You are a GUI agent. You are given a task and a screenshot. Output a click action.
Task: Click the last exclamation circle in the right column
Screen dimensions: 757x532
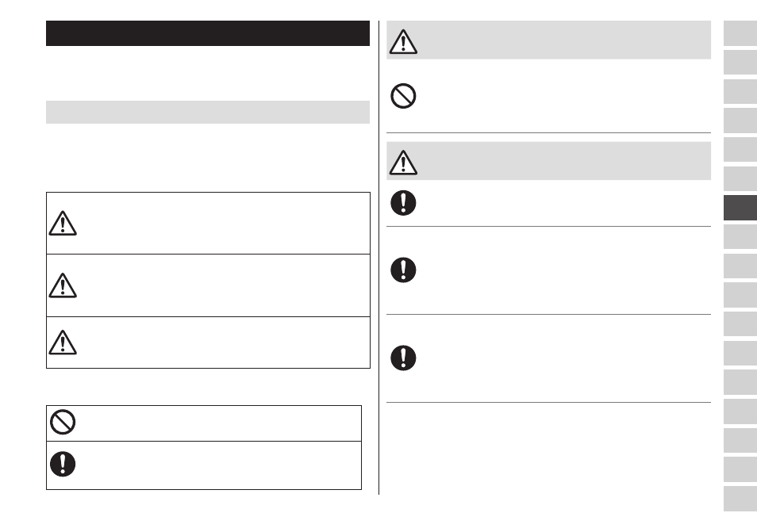click(403, 358)
